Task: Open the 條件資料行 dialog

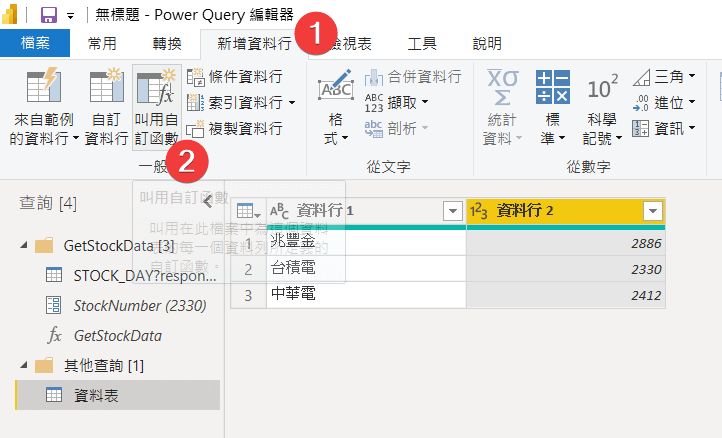Action: pyautogui.click(x=235, y=77)
